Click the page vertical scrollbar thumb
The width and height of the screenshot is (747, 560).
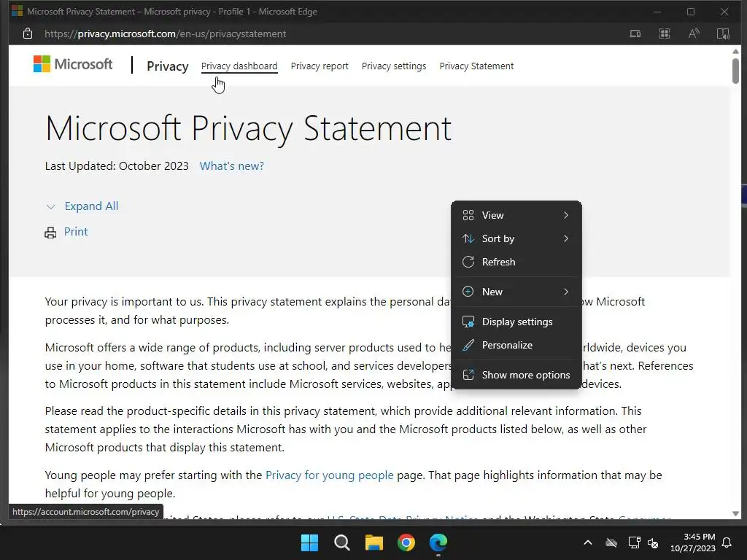point(735,70)
